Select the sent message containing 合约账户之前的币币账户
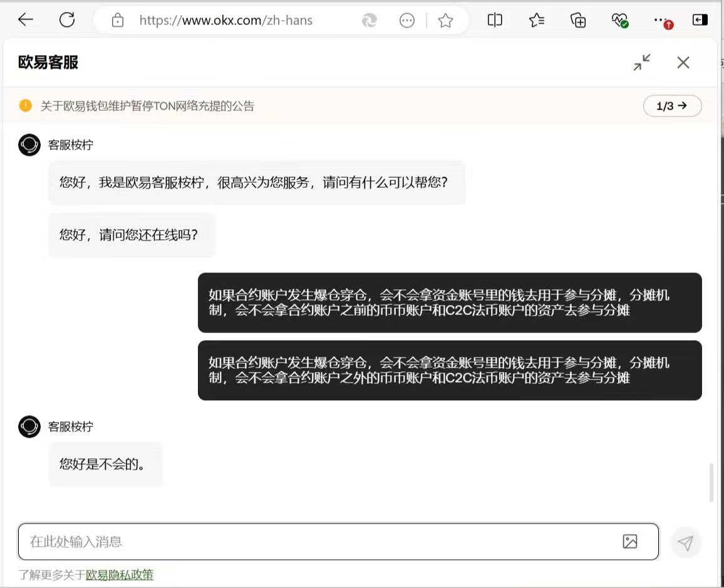This screenshot has width=724, height=588. click(x=450, y=303)
